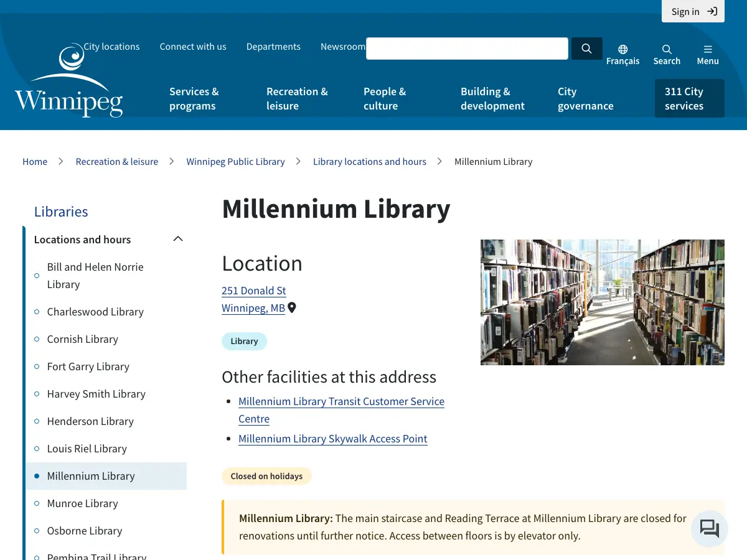This screenshot has width=747, height=560.
Task: Open the Winnipeg, MB address link
Action: pos(253,308)
